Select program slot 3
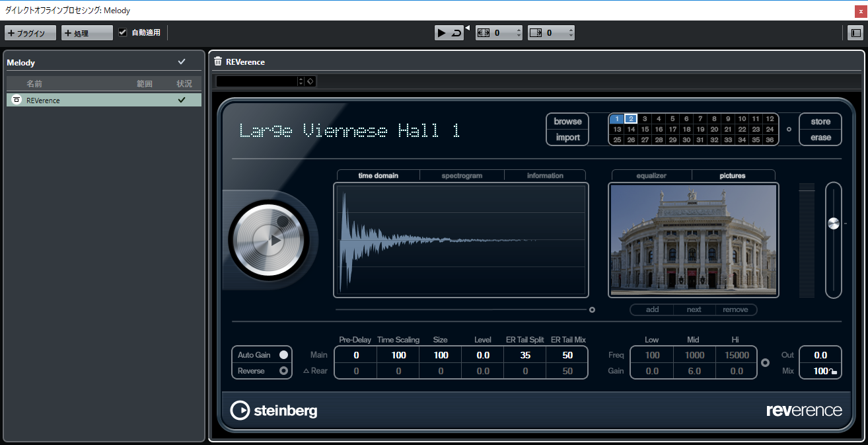Viewport: 868px width, 445px height. [x=645, y=119]
